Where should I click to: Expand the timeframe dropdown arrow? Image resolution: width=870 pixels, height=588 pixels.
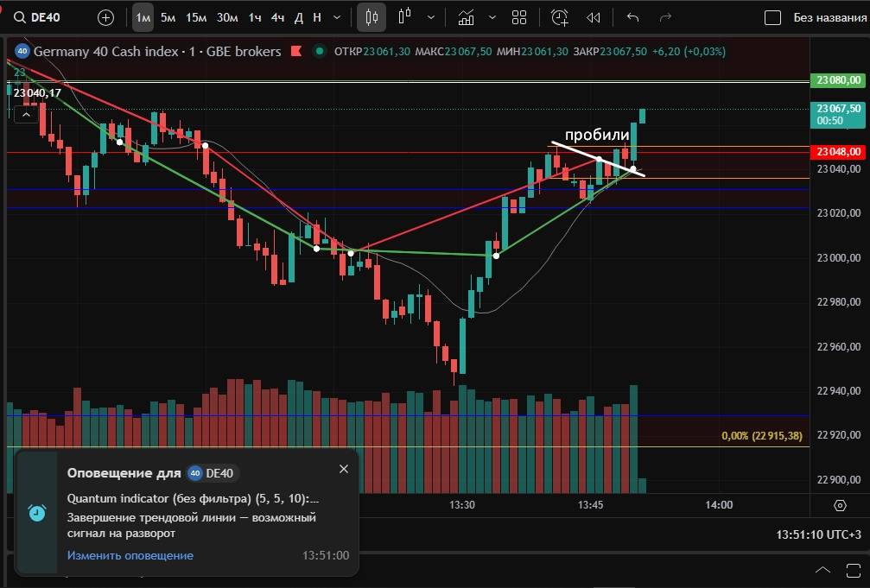(x=336, y=17)
